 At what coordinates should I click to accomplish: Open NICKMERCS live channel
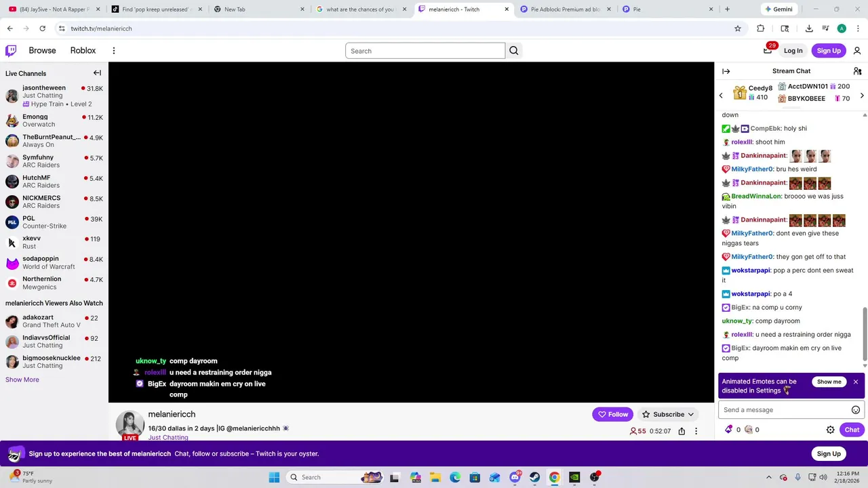coord(54,201)
